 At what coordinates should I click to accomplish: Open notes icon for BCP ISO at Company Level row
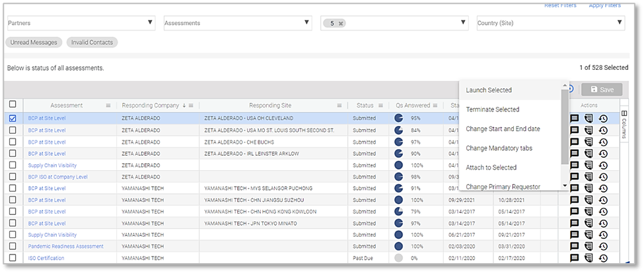(x=589, y=177)
